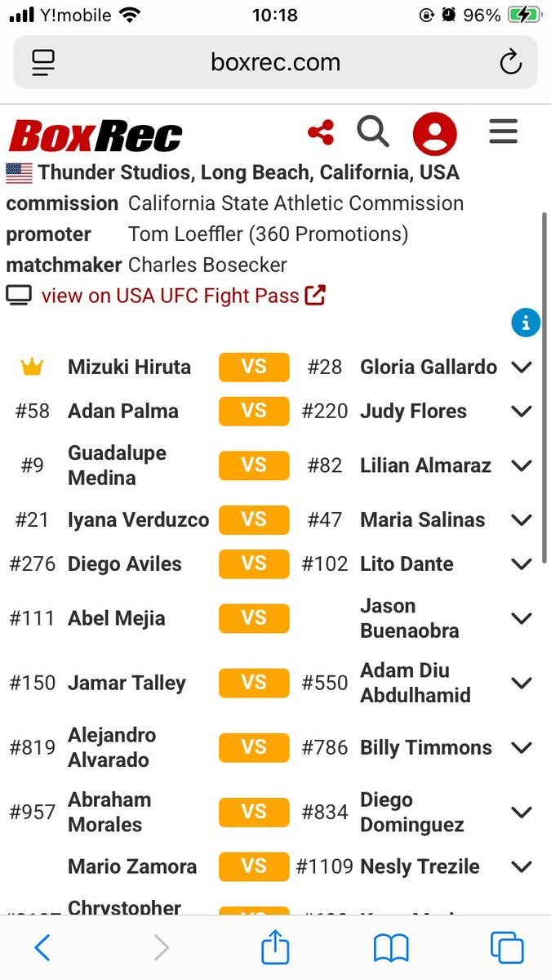
Task: Open Safari bookmarks
Action: [391, 948]
